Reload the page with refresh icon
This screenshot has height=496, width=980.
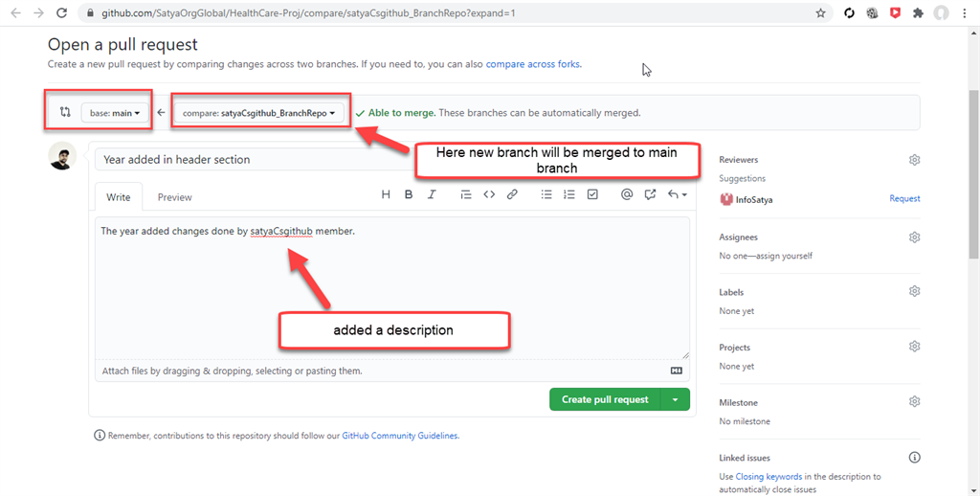(x=61, y=12)
